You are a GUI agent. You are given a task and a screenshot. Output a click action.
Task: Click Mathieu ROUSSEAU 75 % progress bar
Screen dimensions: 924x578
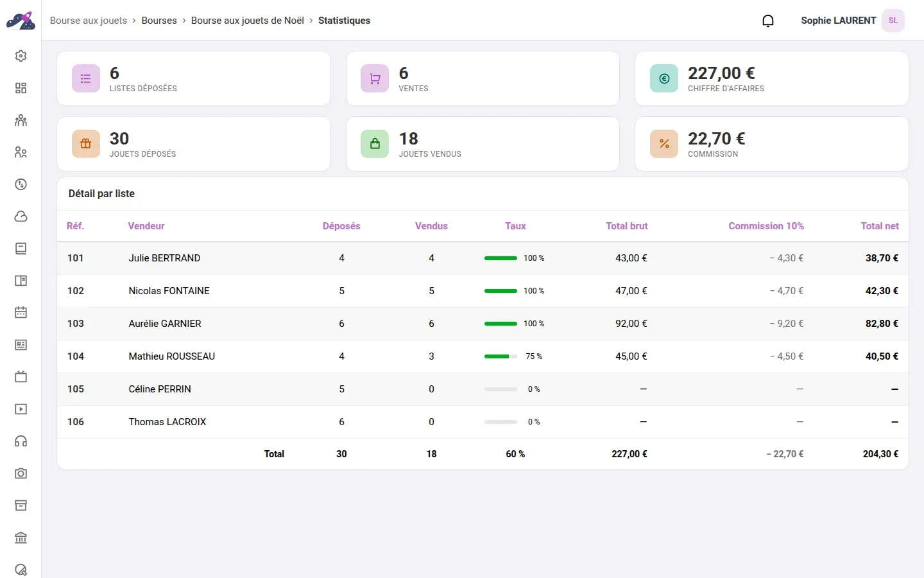(501, 356)
